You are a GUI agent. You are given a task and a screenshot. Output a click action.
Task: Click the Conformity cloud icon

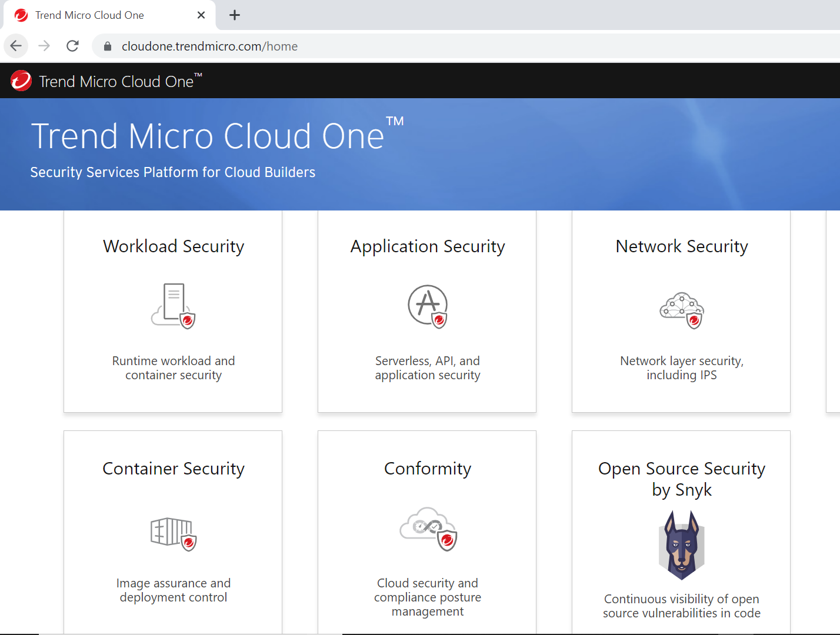(428, 529)
